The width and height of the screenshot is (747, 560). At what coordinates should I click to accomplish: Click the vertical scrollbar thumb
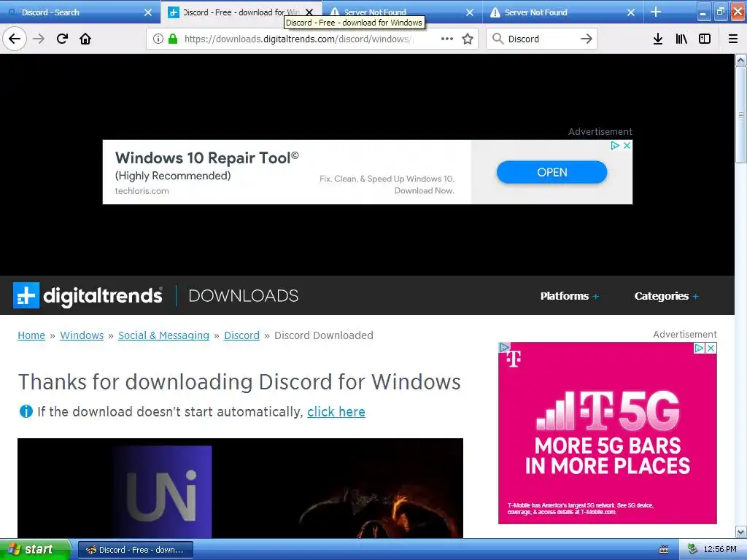pos(740,114)
